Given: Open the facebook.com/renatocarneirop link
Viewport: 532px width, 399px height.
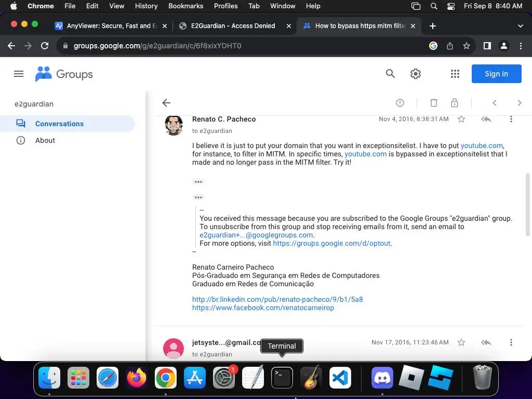Looking at the screenshot, I should point(263,308).
